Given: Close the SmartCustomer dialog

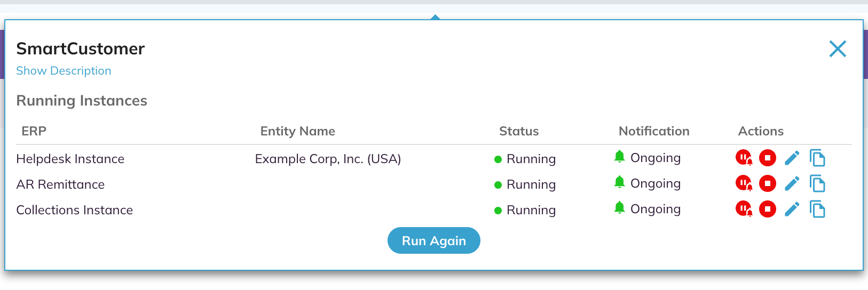Looking at the screenshot, I should click(838, 49).
